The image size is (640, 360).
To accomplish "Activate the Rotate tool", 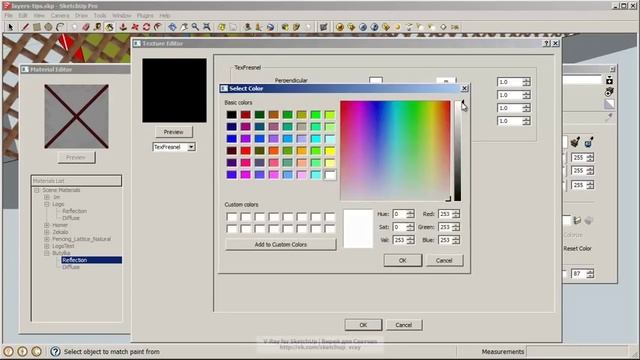I will [x=146, y=27].
